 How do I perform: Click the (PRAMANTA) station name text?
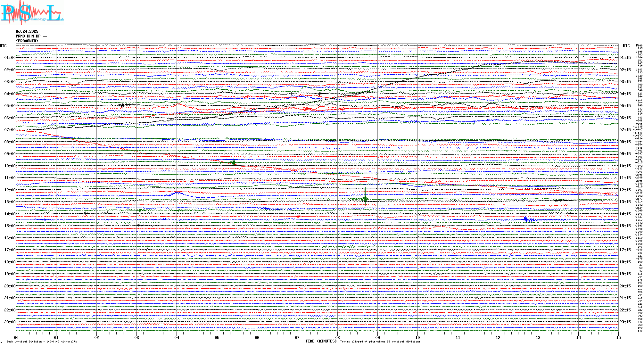[27, 41]
